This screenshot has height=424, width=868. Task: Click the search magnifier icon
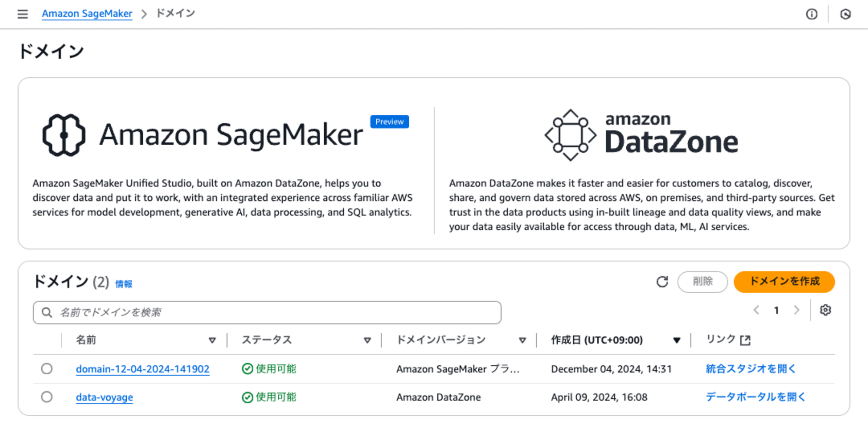(47, 312)
